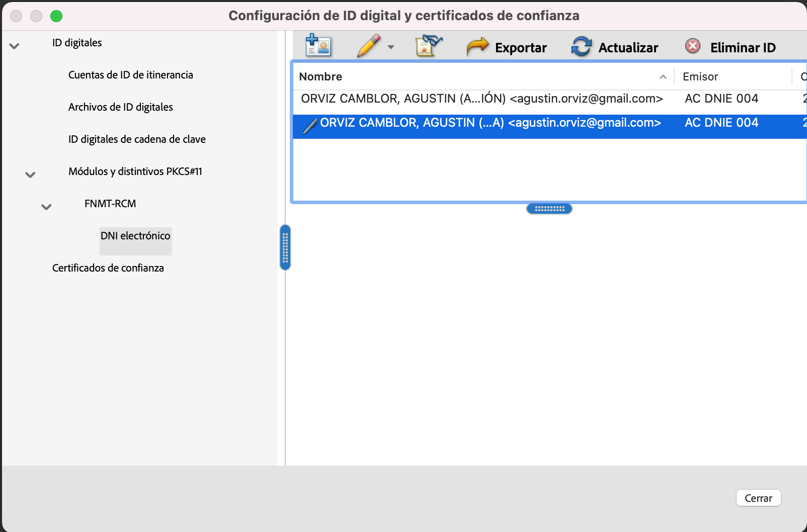This screenshot has height=532, width=807.
Task: Click green macOS zoom window button
Action: click(x=56, y=16)
